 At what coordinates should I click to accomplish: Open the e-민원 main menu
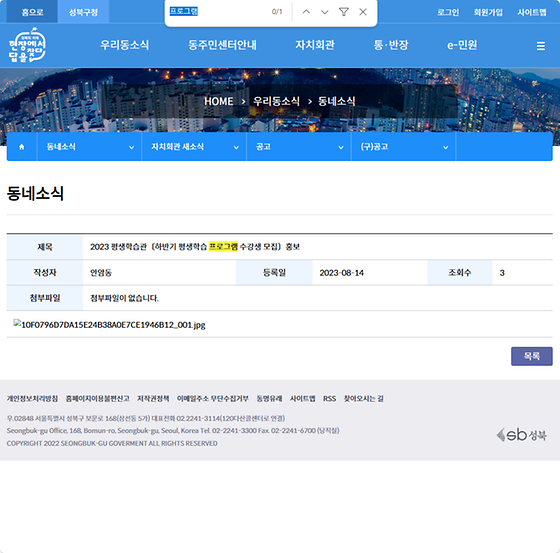click(462, 45)
